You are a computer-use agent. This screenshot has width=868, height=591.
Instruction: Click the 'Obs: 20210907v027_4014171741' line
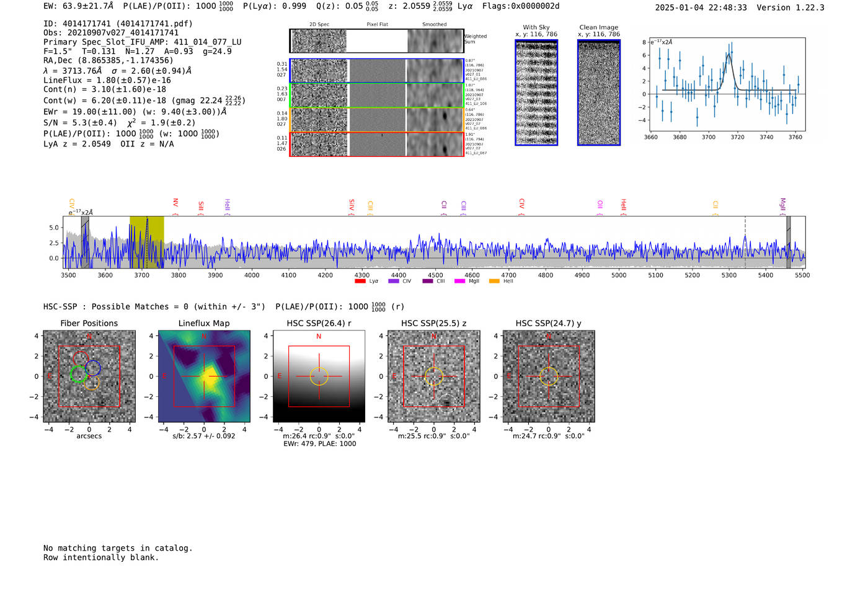click(x=111, y=33)
